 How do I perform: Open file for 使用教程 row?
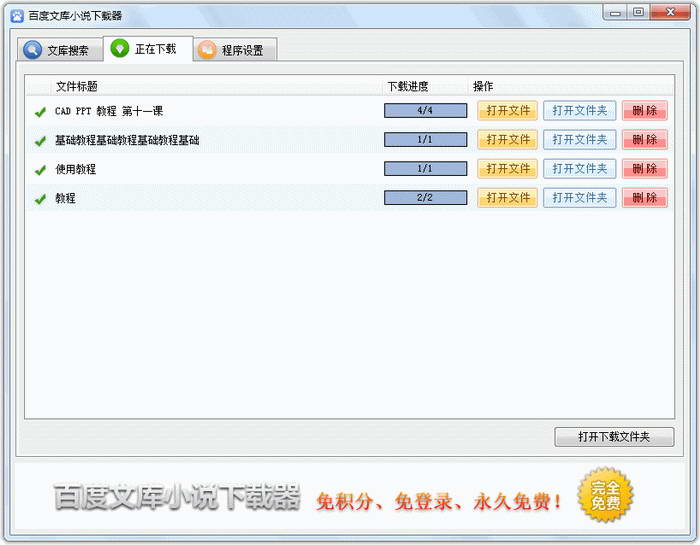pyautogui.click(x=508, y=168)
